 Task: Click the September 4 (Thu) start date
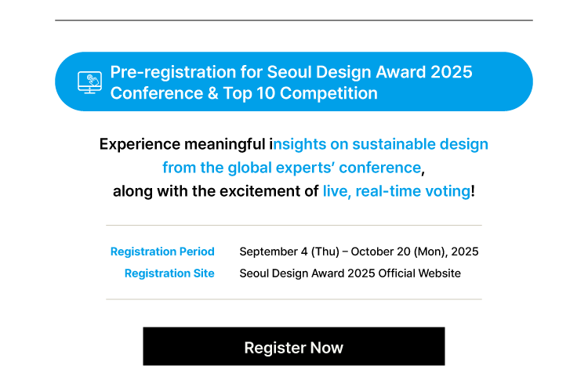pos(289,252)
